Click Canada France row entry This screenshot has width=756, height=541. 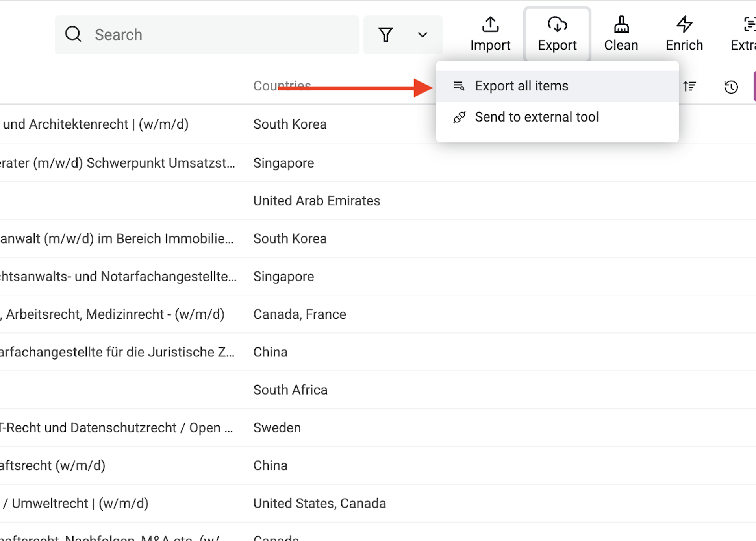(x=300, y=314)
